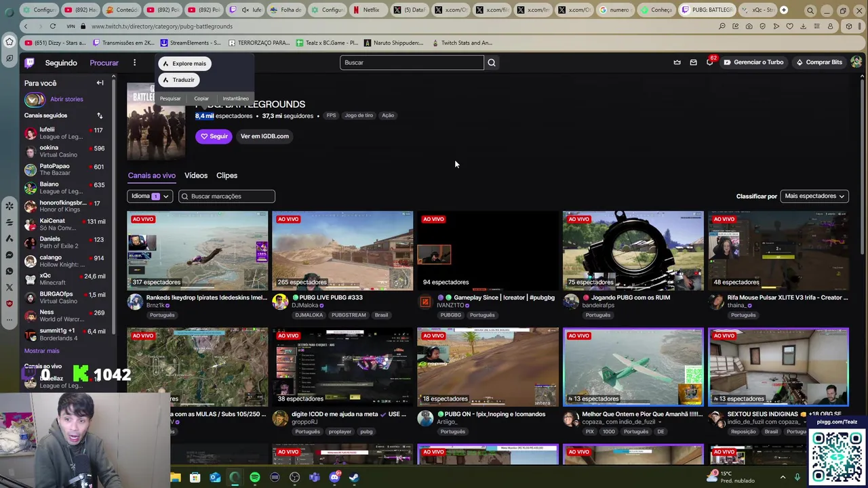Image resolution: width=868 pixels, height=488 pixels.
Task: Open Spotify from the taskbar
Action: [x=255, y=477]
